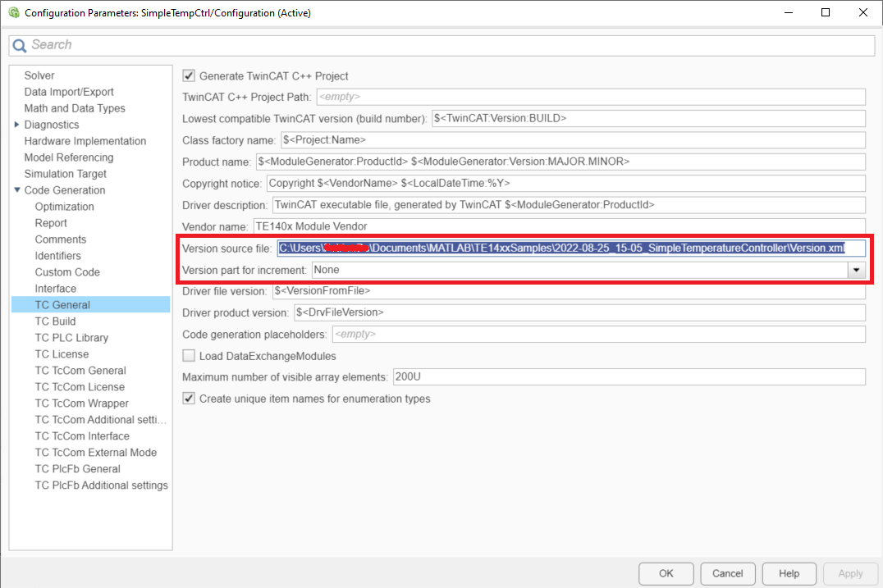This screenshot has width=883, height=588.
Task: Click the OK button
Action: [666, 573]
